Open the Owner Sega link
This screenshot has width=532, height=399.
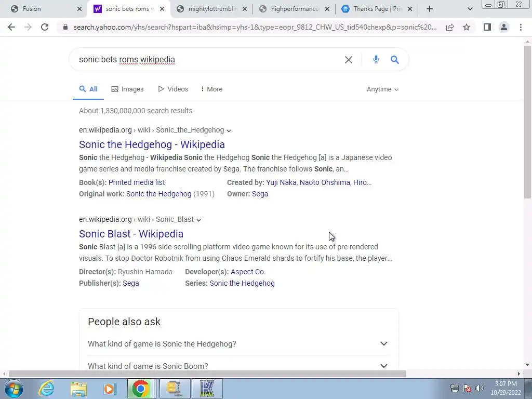click(x=260, y=194)
